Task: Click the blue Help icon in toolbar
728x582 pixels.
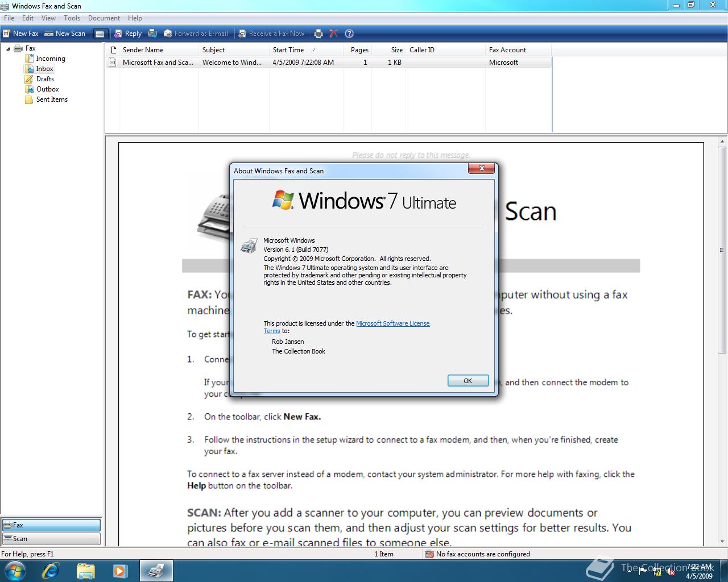Action: [349, 34]
